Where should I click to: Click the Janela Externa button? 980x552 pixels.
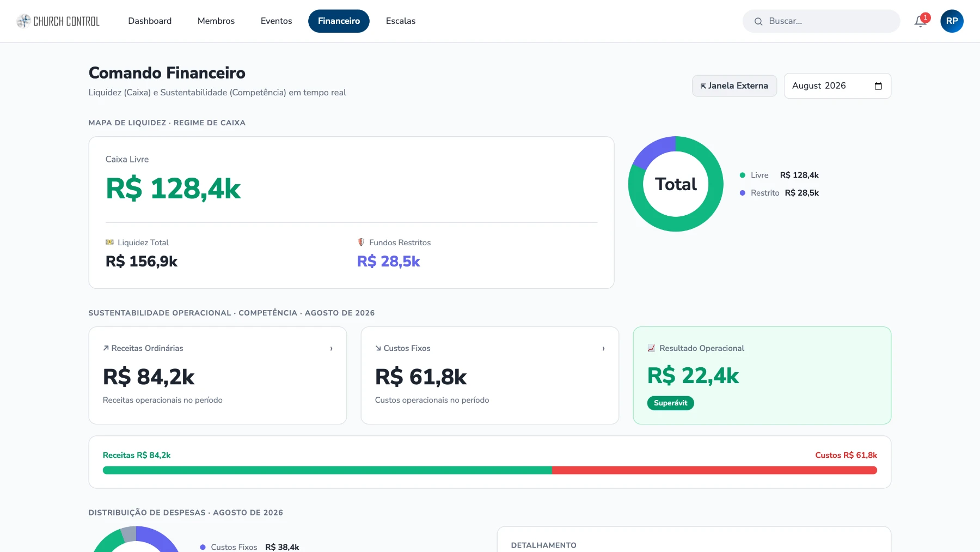(x=734, y=86)
